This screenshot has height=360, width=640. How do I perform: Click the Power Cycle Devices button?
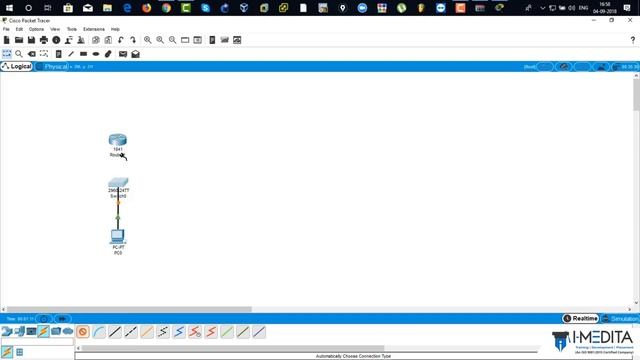44,319
